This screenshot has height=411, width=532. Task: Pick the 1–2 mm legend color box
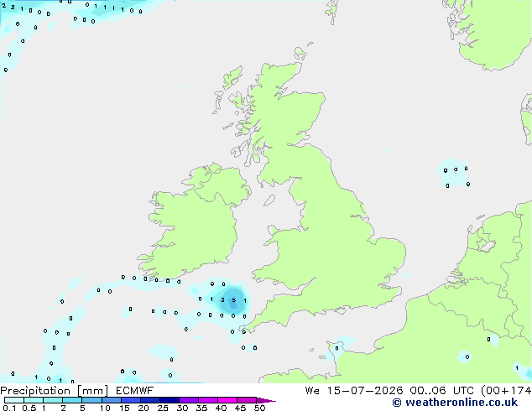[x=53, y=400]
